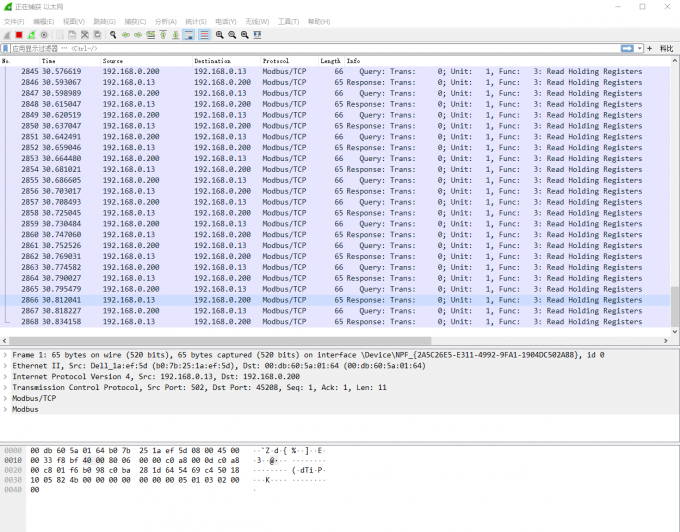Sort by Length column header

click(x=331, y=61)
